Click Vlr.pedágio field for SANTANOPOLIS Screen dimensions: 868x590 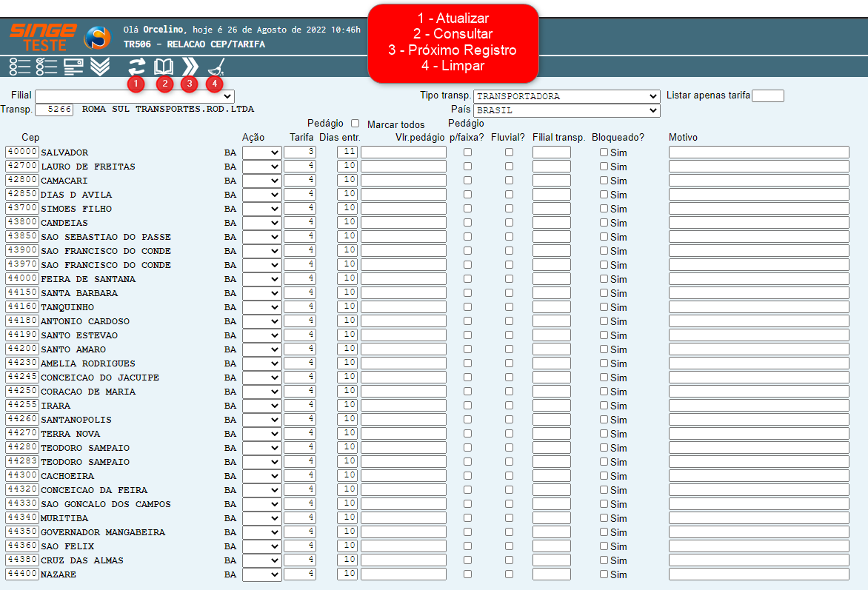click(404, 420)
